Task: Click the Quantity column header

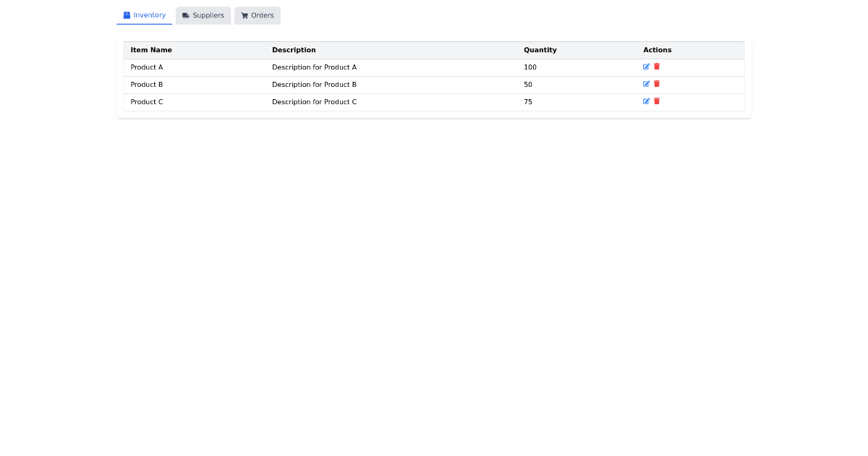Action: 540,50
